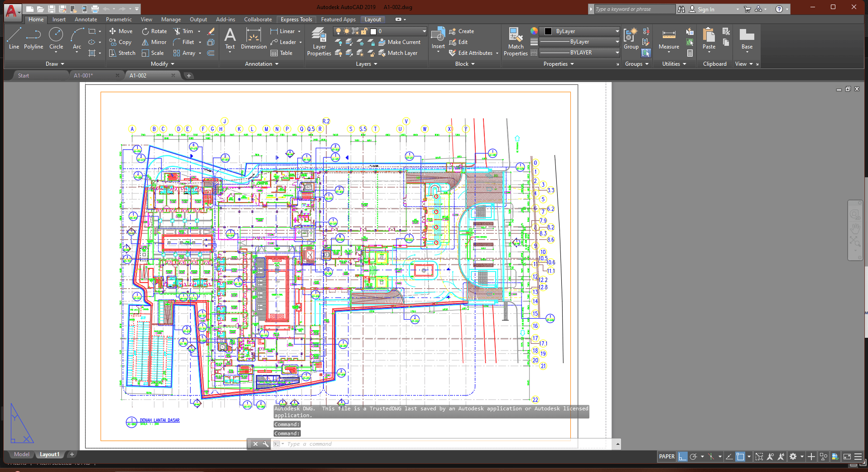Image resolution: width=868 pixels, height=472 pixels.
Task: Open Layer Properties manager
Action: pyautogui.click(x=319, y=42)
